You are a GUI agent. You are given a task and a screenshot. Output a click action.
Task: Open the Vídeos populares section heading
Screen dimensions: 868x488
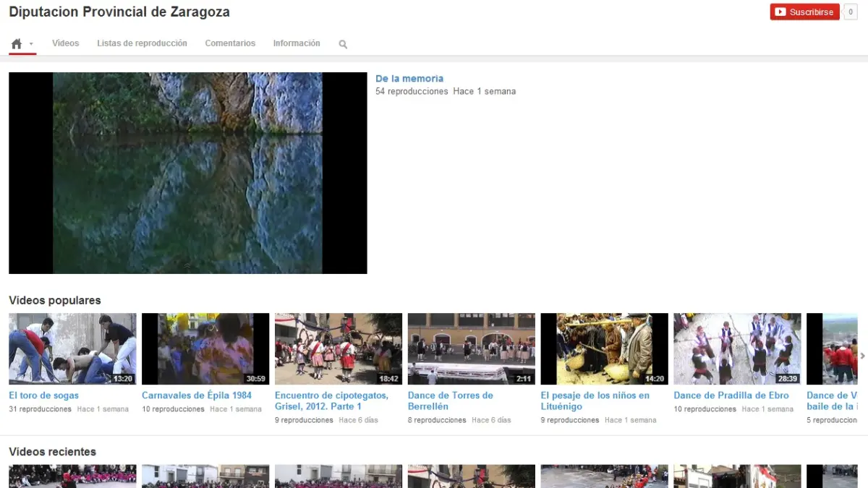pyautogui.click(x=55, y=300)
